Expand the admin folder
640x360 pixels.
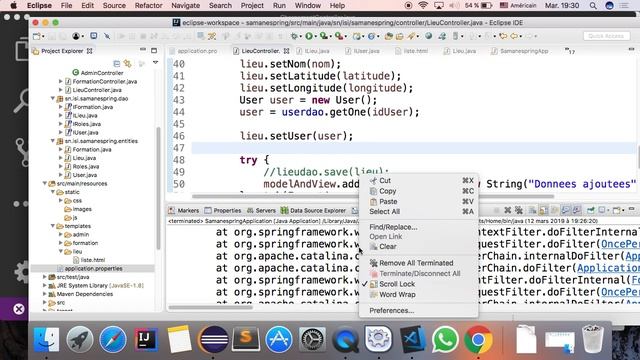61,234
